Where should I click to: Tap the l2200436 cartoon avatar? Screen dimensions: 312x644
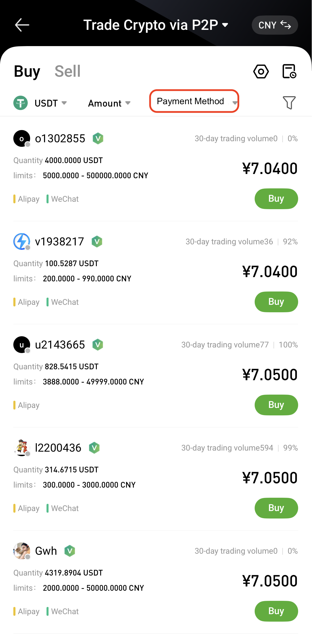coord(22,448)
